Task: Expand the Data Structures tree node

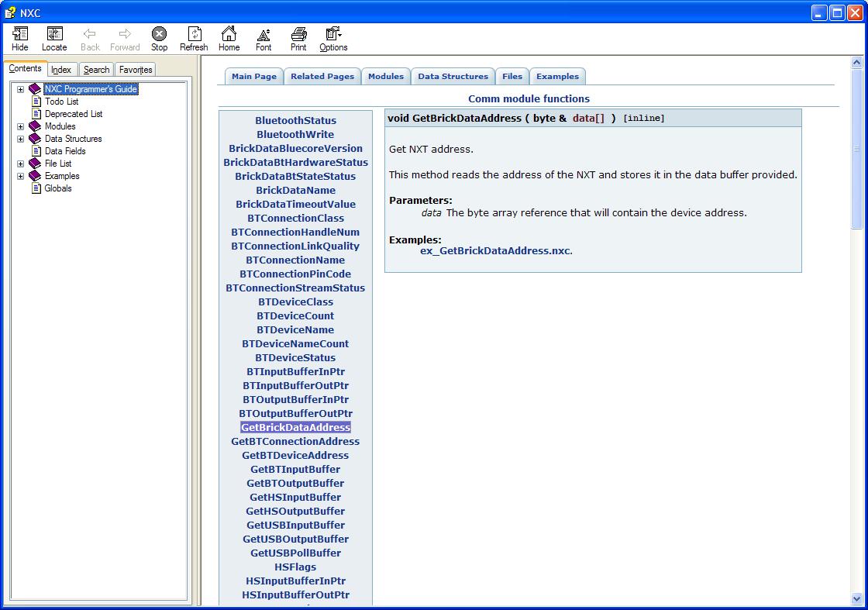Action: pyautogui.click(x=21, y=139)
